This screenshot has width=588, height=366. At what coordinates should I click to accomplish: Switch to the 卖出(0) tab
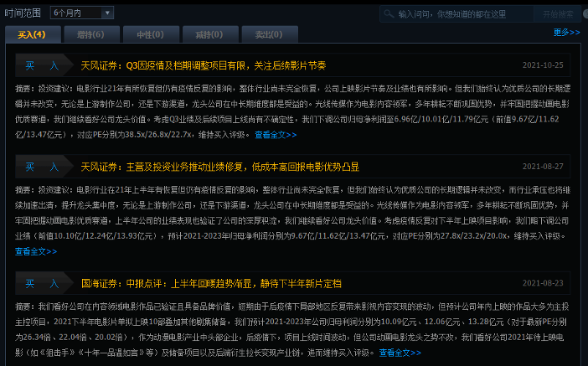[x=270, y=34]
